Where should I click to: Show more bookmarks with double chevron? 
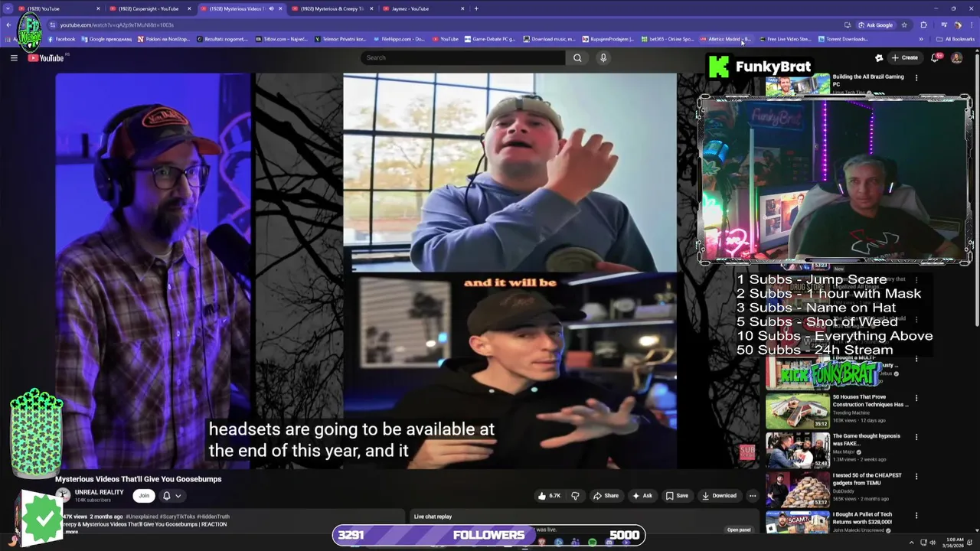921,39
